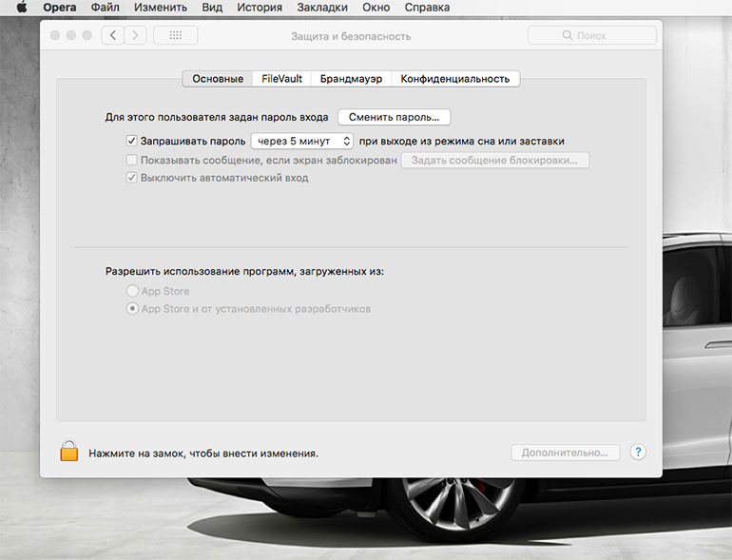This screenshot has height=560, width=732.
Task: Click the Дополнительно... button
Action: pos(566,453)
